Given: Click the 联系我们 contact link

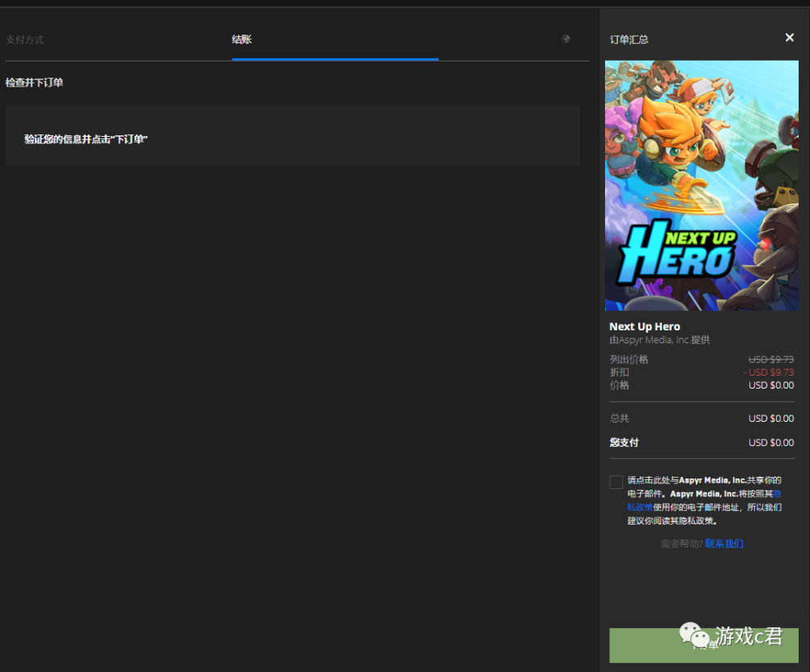Looking at the screenshot, I should pyautogui.click(x=724, y=543).
